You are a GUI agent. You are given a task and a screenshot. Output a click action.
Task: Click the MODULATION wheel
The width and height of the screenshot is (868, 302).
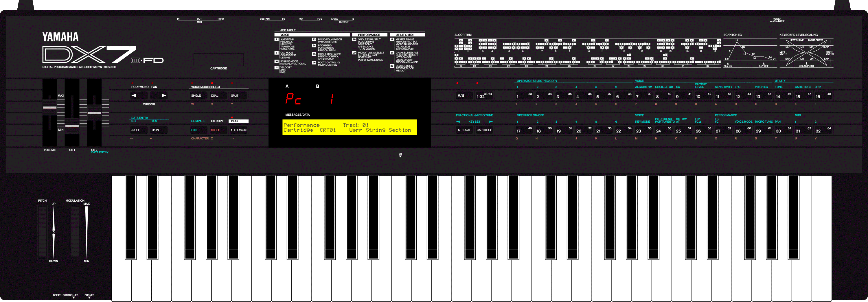tap(75, 232)
